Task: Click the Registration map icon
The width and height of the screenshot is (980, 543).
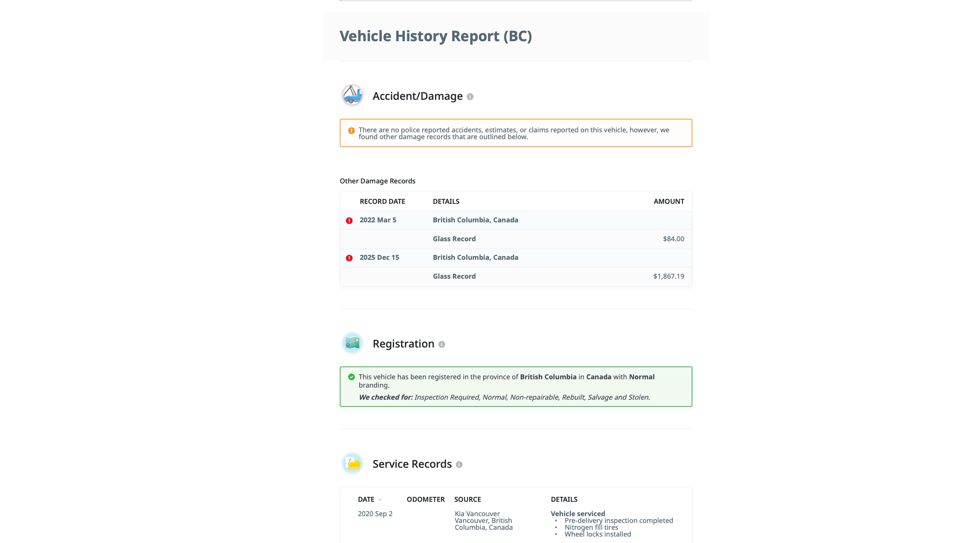Action: tap(352, 343)
